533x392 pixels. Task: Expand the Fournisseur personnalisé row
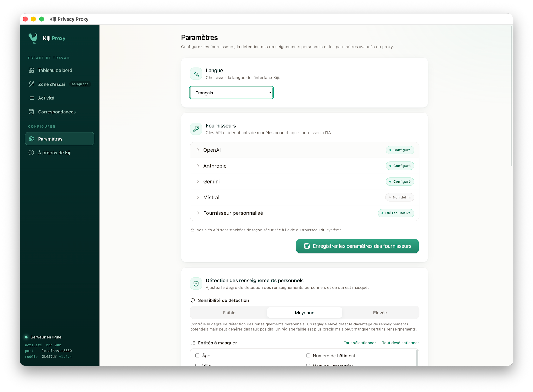pyautogui.click(x=304, y=213)
